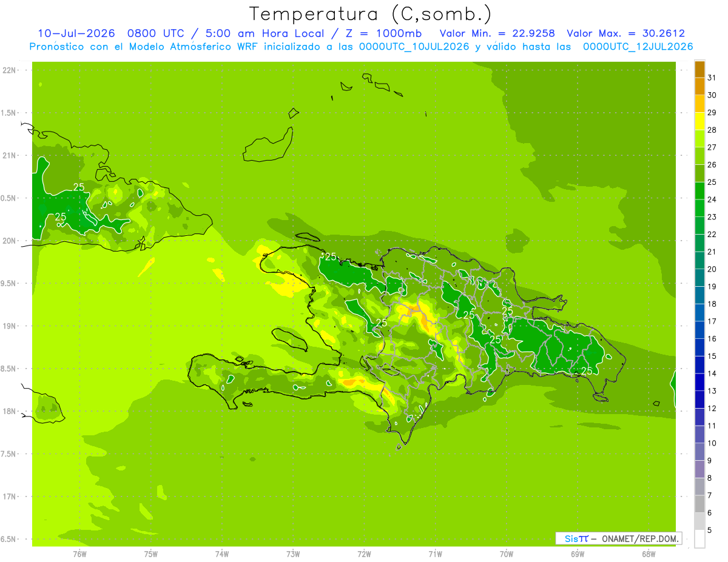Screen dimensions: 728x562
Task: Choose the gray legend swatch between 6 and 7
Action: (x=699, y=504)
